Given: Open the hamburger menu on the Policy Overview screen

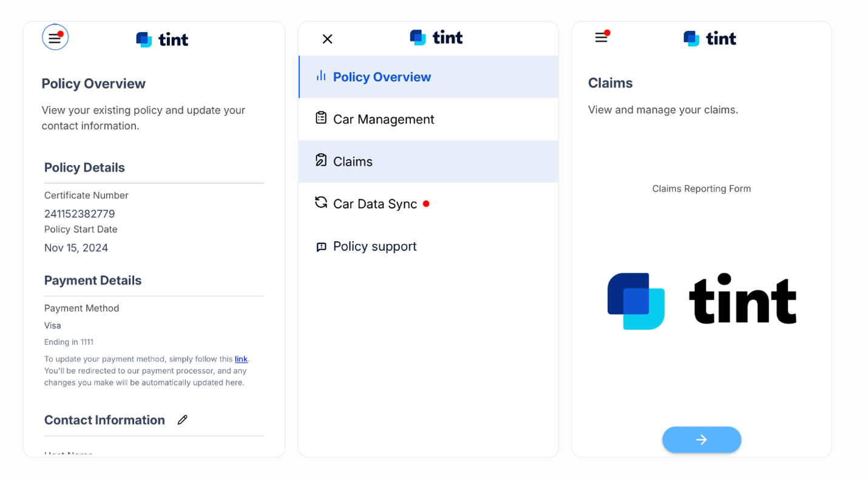Looking at the screenshot, I should [x=55, y=36].
